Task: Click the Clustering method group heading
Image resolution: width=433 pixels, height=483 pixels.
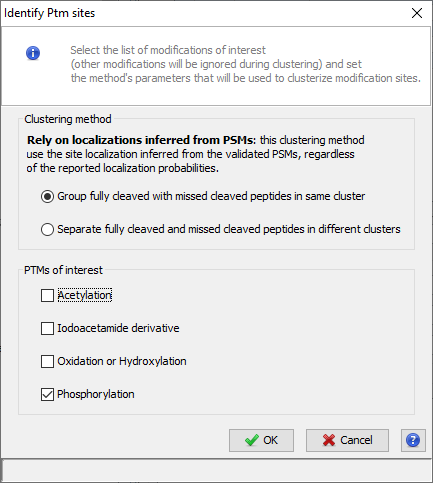Action: (68, 119)
